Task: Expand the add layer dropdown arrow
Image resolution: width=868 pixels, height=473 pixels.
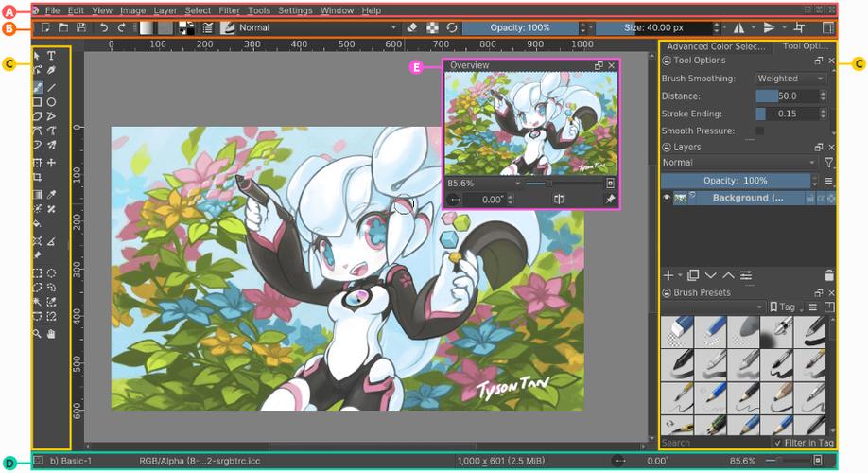Action: (681, 275)
